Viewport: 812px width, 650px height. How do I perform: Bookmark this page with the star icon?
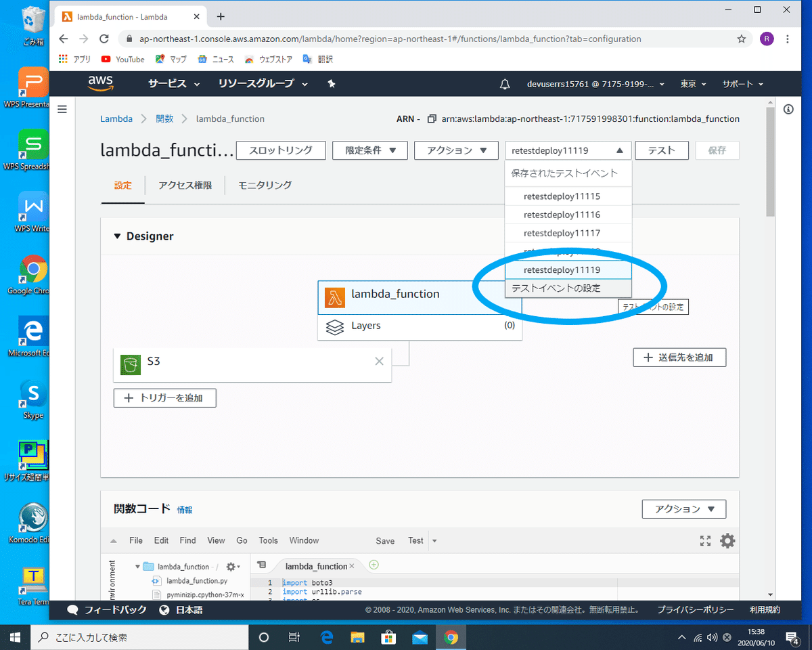742,39
